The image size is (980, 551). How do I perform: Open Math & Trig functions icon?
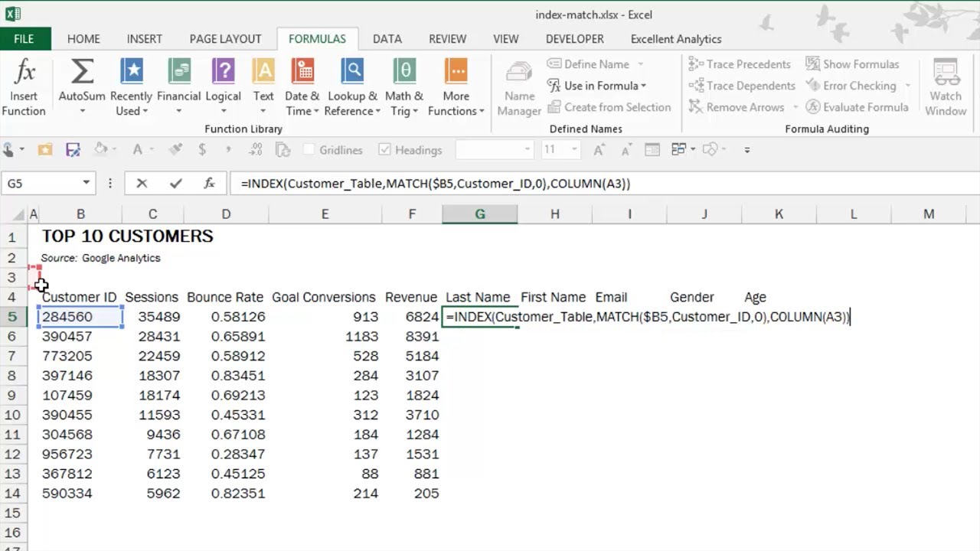point(403,72)
